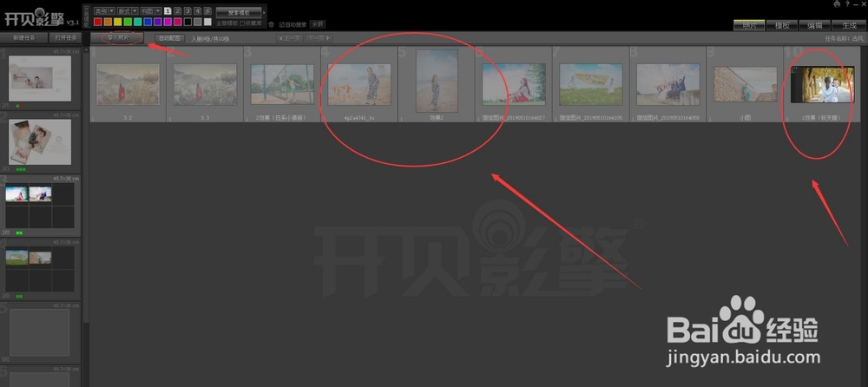Switch to the 照片 photos tab
Screen dimensions: 868x387
coord(749,25)
